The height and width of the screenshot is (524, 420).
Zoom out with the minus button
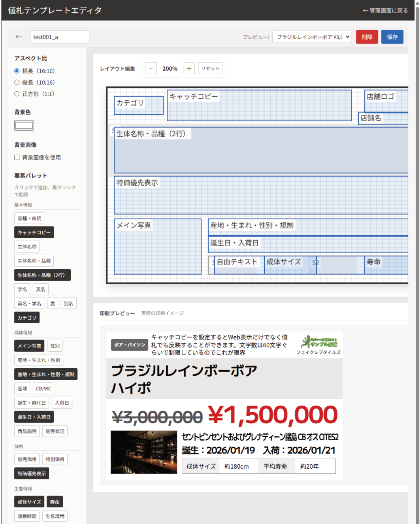tap(151, 68)
